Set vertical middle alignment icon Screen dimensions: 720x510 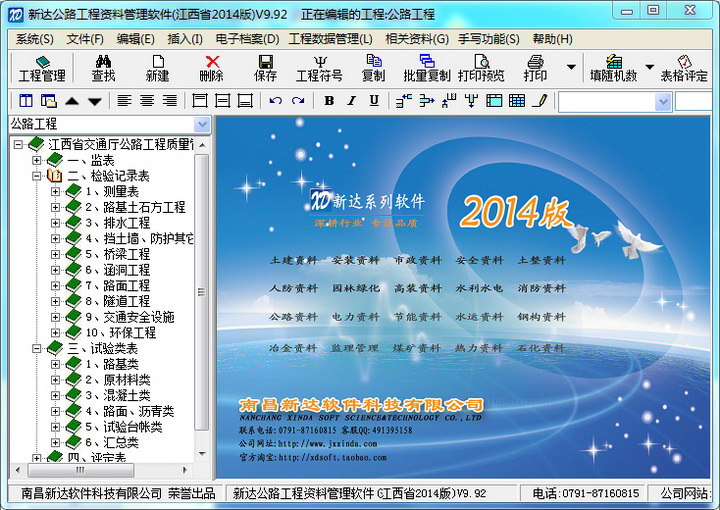[x=223, y=101]
